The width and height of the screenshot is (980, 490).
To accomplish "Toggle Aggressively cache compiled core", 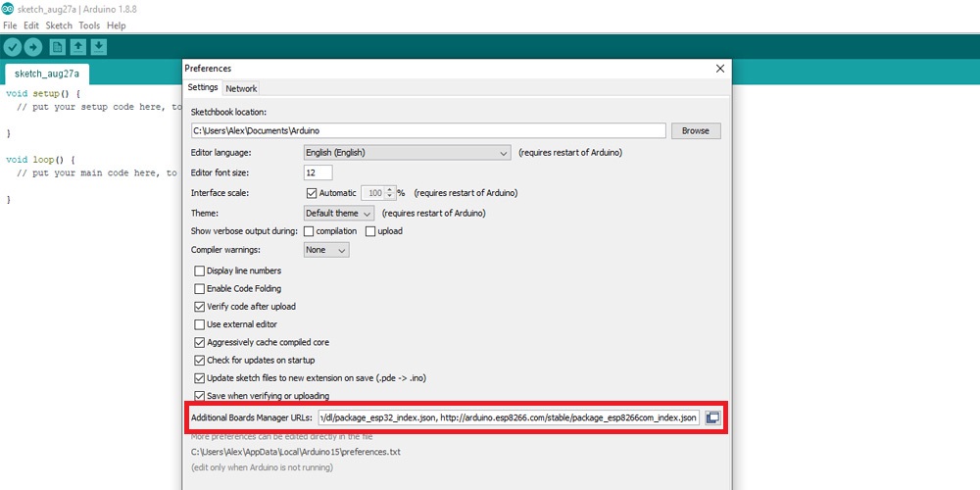I will tap(199, 342).
